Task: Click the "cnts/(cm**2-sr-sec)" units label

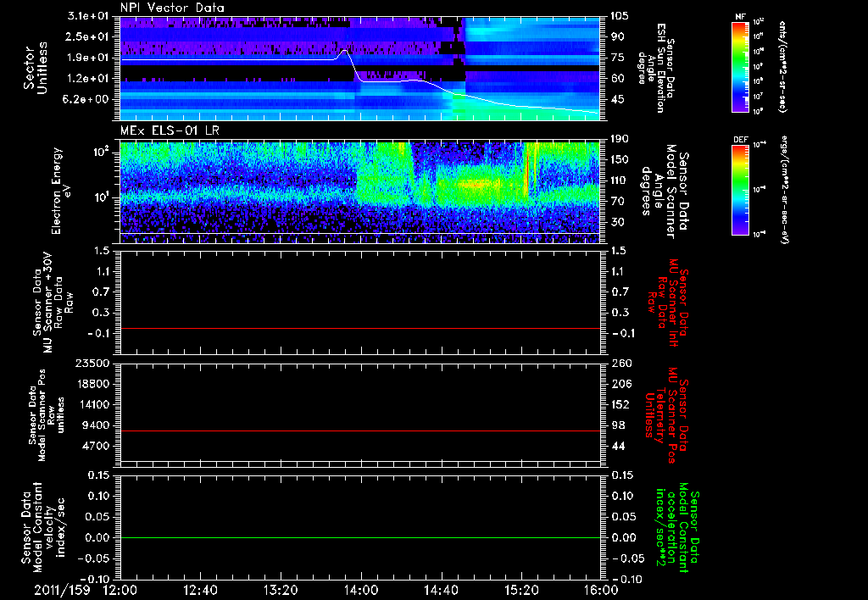Action: point(782,67)
